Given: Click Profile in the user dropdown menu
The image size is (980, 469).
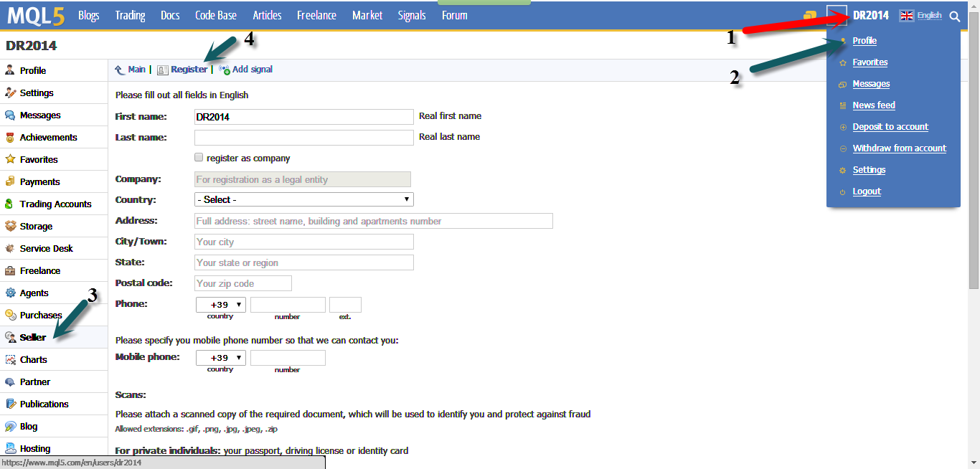Looking at the screenshot, I should point(864,41).
